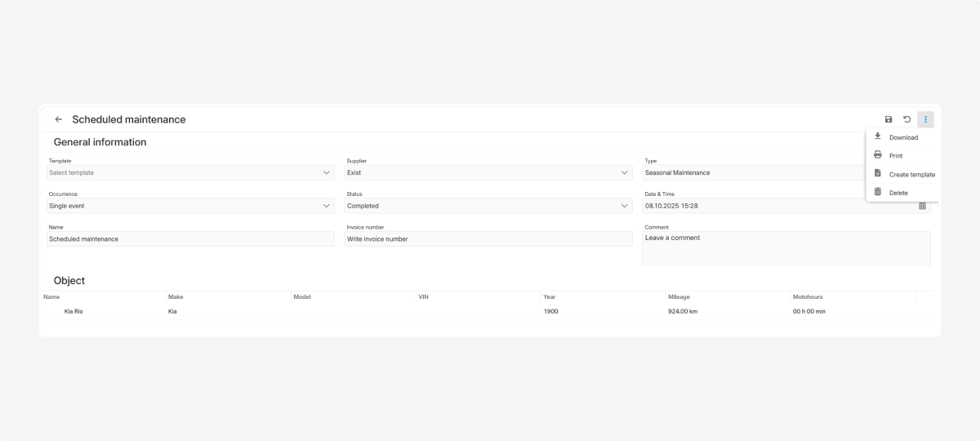Select Seasonal Maintenance type field
This screenshot has width=980, height=441.
point(751,173)
